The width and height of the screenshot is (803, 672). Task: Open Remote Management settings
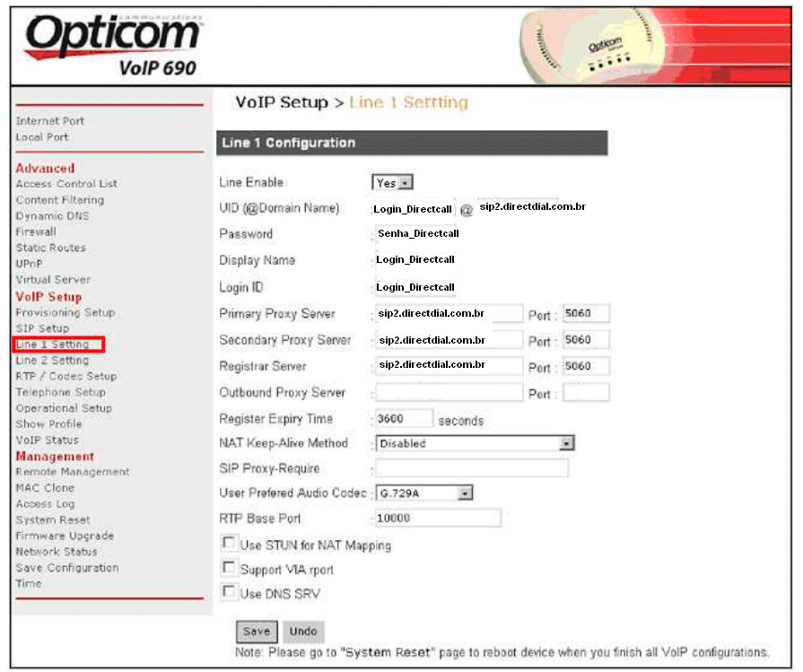click(73, 472)
